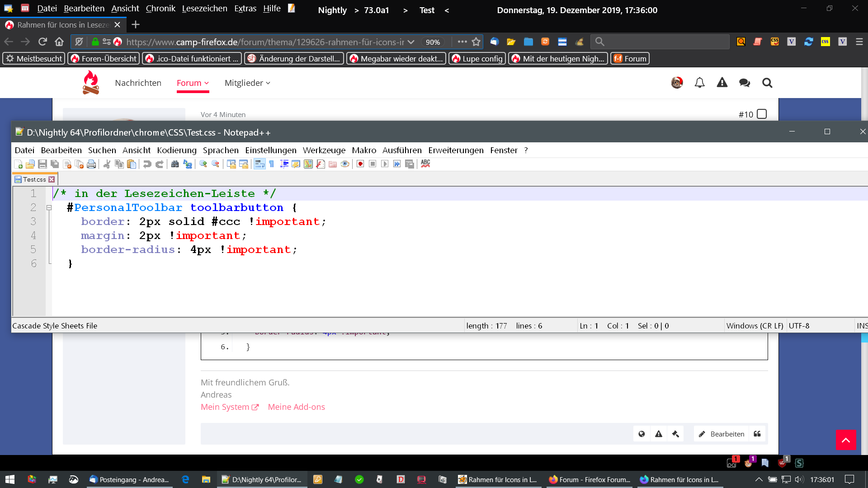Click the spell check ABC icon
This screenshot has width=868, height=488.
425,164
